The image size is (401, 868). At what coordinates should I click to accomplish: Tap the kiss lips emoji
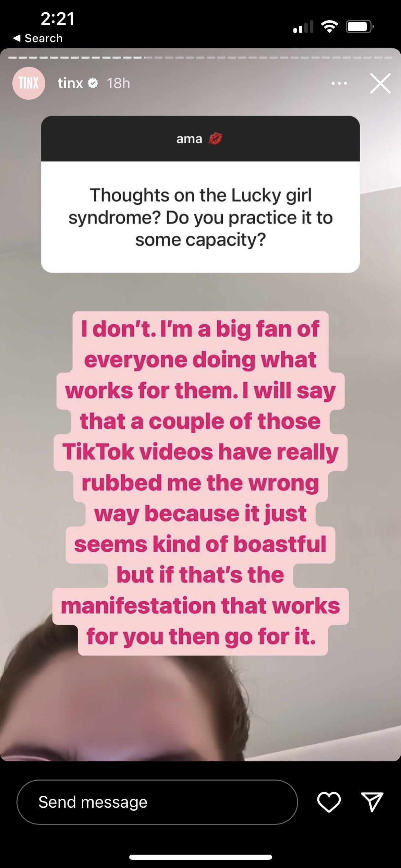click(215, 139)
